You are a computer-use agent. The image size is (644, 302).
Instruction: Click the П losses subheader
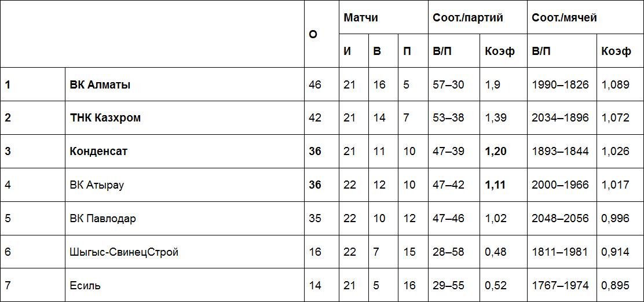(x=407, y=51)
